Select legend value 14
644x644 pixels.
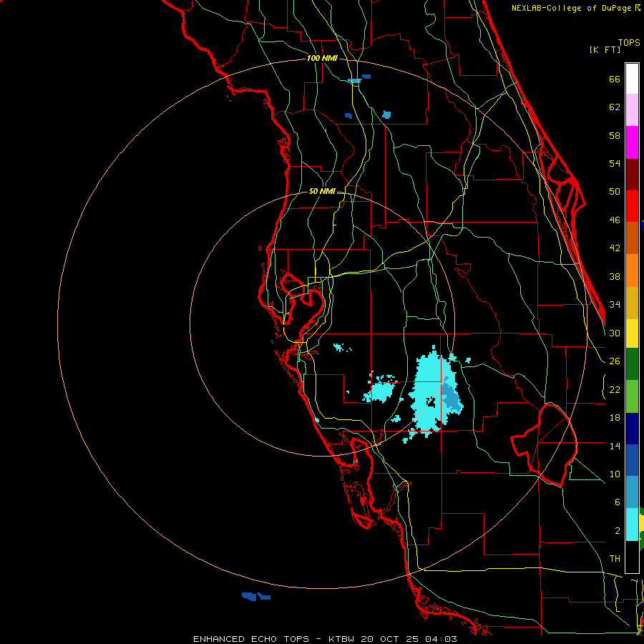pos(615,446)
